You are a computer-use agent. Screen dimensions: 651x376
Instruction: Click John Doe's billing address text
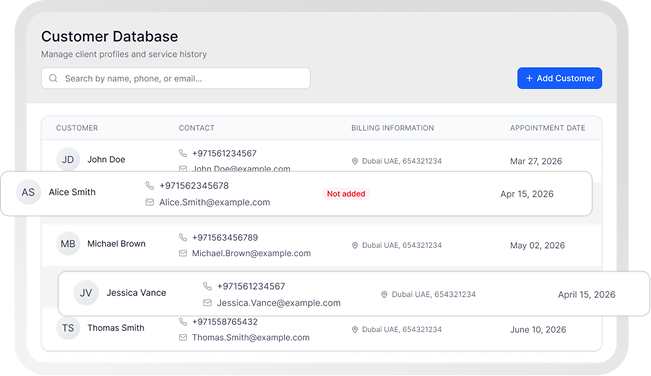tap(402, 161)
